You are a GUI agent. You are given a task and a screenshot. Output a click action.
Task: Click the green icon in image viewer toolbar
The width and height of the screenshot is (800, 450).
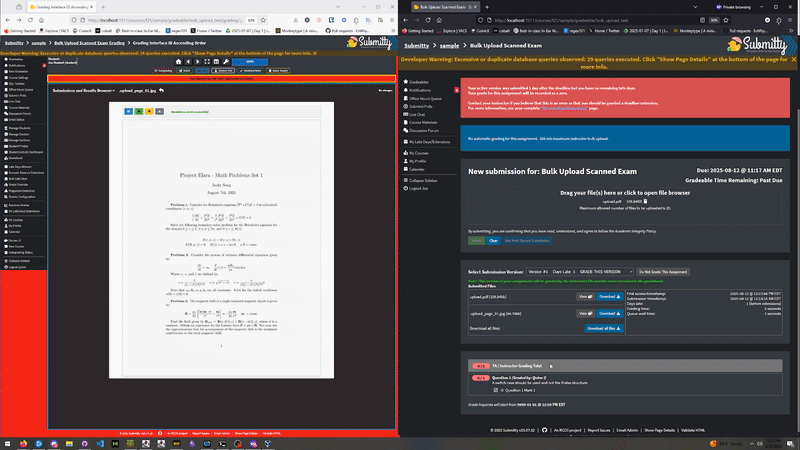click(139, 111)
